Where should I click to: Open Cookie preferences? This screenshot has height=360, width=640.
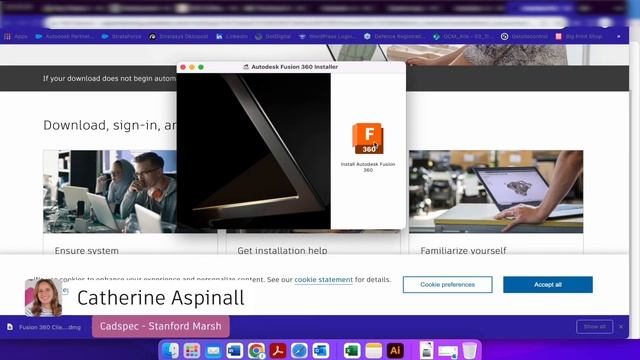(447, 284)
